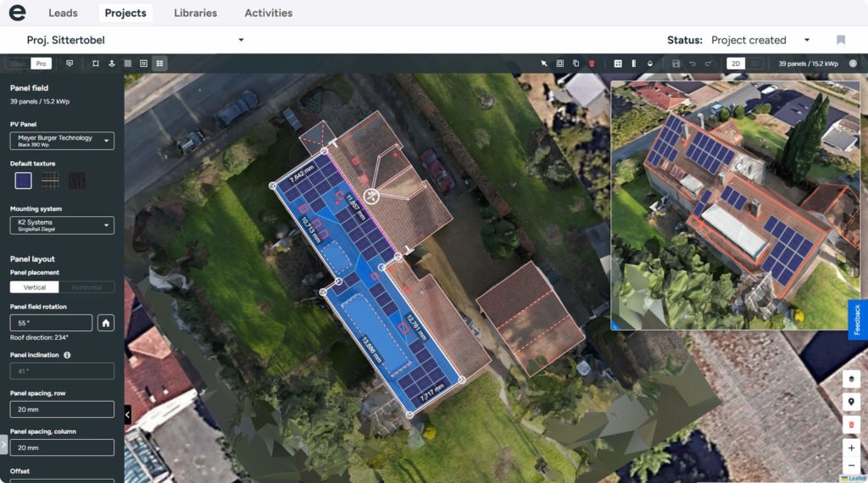Click the red delete trash icon in toolbar

(x=592, y=64)
